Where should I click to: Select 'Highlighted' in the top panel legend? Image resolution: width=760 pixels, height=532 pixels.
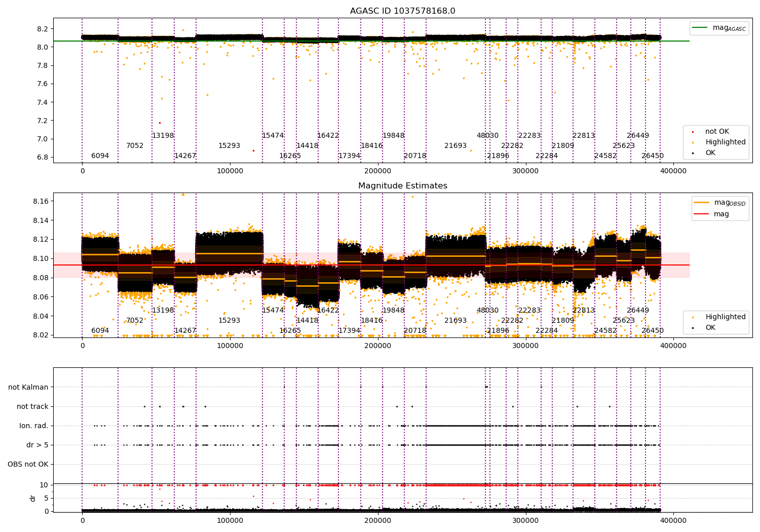[725, 142]
